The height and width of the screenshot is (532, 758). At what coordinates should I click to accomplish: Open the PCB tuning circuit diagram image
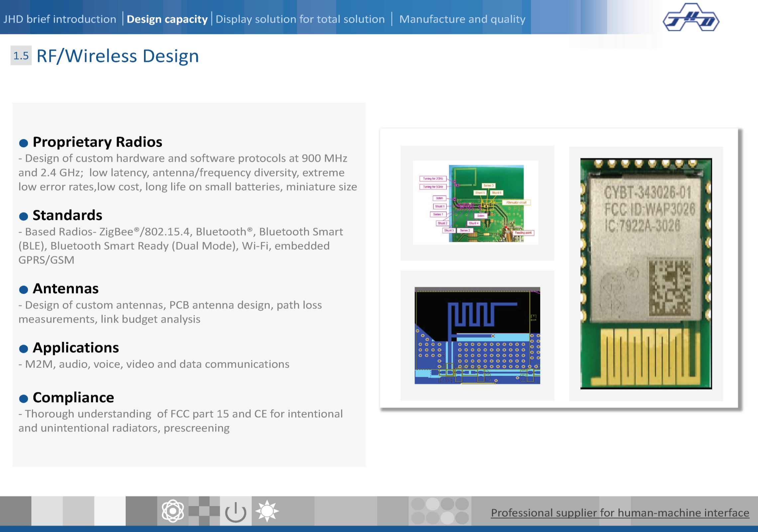475,203
